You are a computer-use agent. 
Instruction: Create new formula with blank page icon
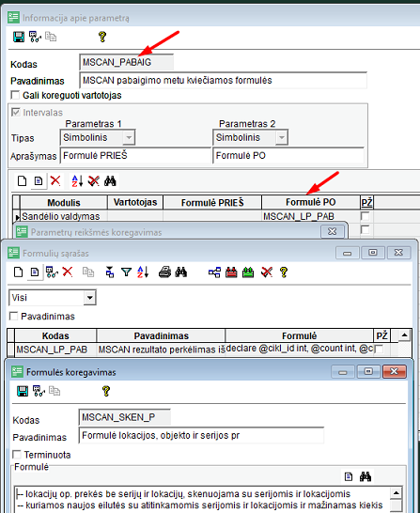[18, 272]
